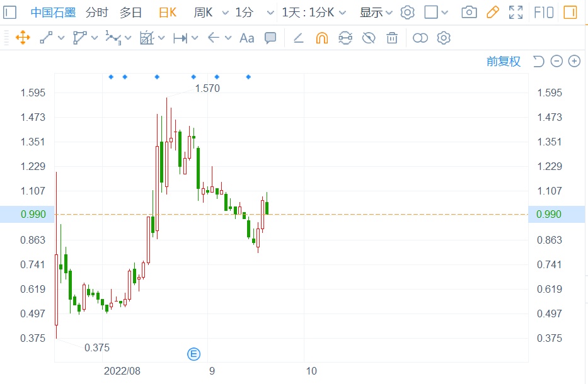Select the Aa text annotation tool
Screen dimensions: 588x384
tap(247, 38)
